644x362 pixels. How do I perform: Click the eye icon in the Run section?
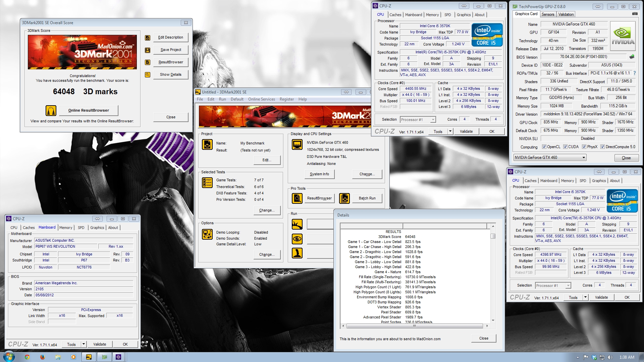pos(297,239)
